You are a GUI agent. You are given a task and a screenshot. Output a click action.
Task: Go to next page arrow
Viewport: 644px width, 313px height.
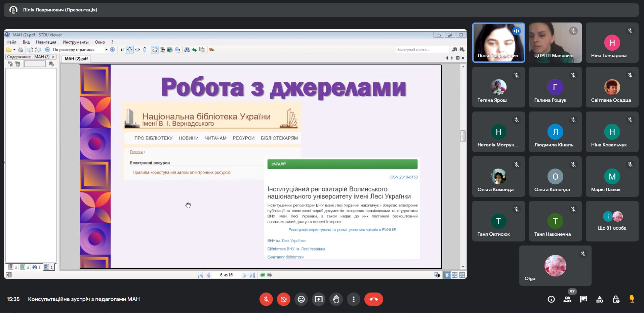245,275
